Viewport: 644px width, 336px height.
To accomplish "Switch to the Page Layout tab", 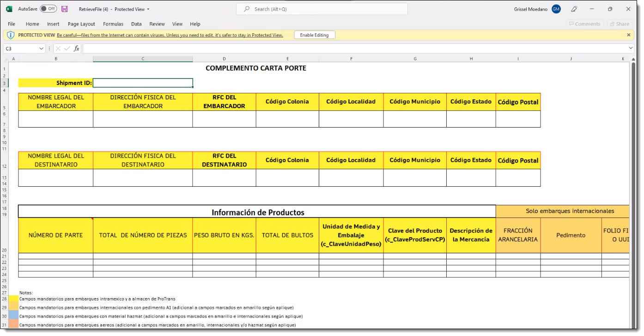I will coord(81,24).
